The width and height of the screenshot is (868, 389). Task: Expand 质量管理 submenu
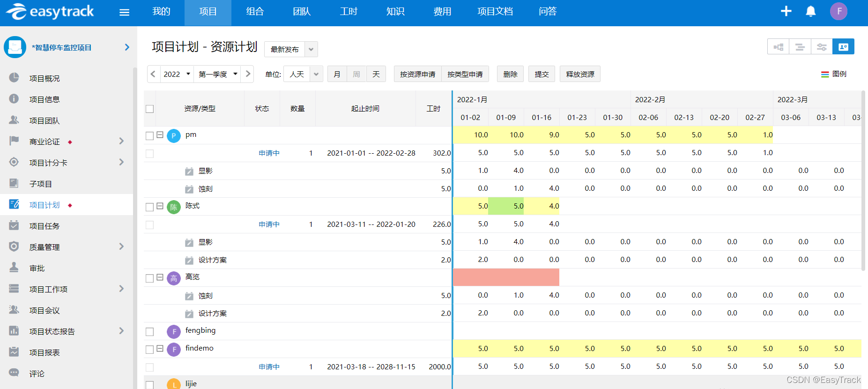pyautogui.click(x=121, y=247)
